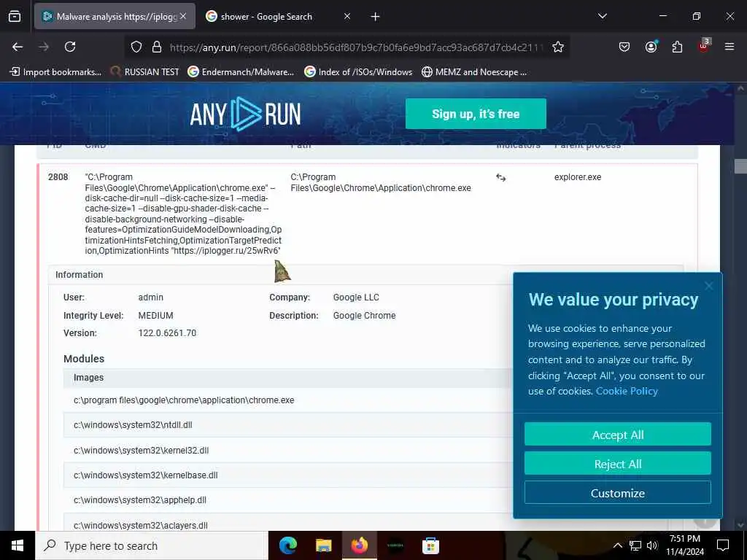The image size is (747, 560).
Task: Open the Windows Start menu
Action: click(x=18, y=545)
